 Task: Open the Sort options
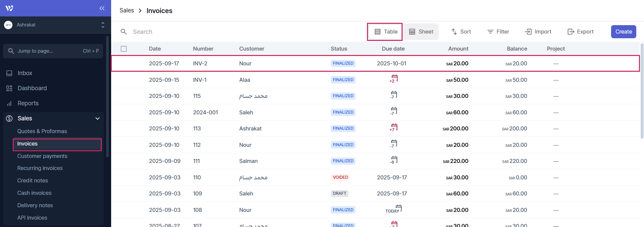(x=461, y=32)
